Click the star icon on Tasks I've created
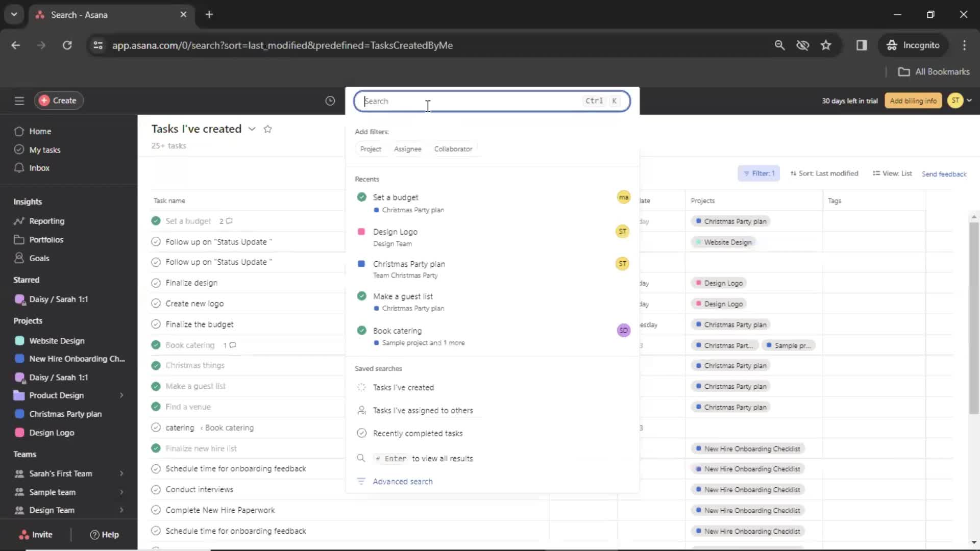 click(x=268, y=129)
